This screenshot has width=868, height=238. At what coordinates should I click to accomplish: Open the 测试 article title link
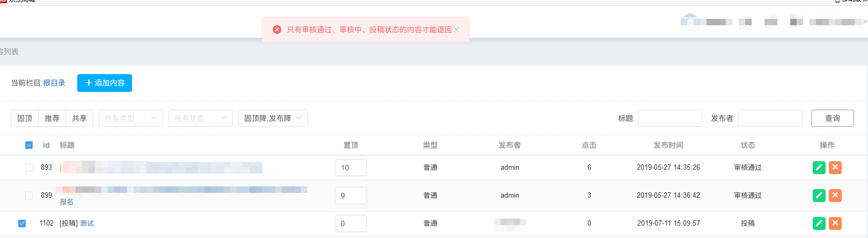pos(87,223)
